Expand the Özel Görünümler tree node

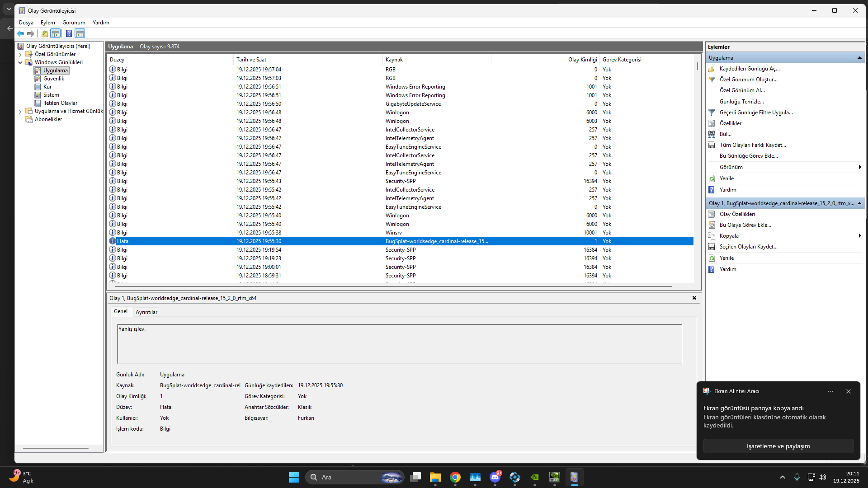[x=20, y=55]
